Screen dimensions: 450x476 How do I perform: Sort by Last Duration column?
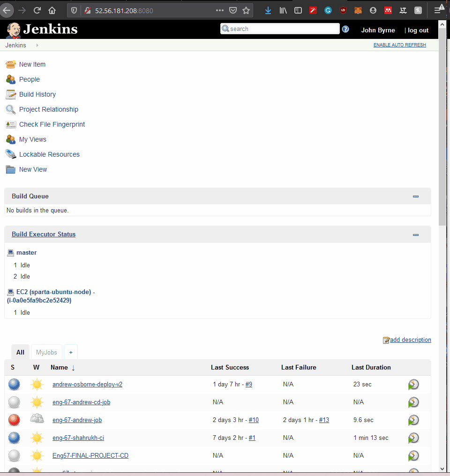coord(371,368)
